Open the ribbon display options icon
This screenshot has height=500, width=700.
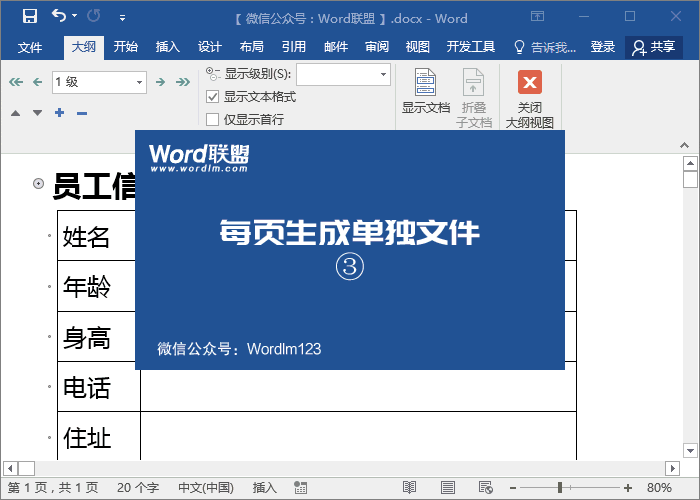538,17
